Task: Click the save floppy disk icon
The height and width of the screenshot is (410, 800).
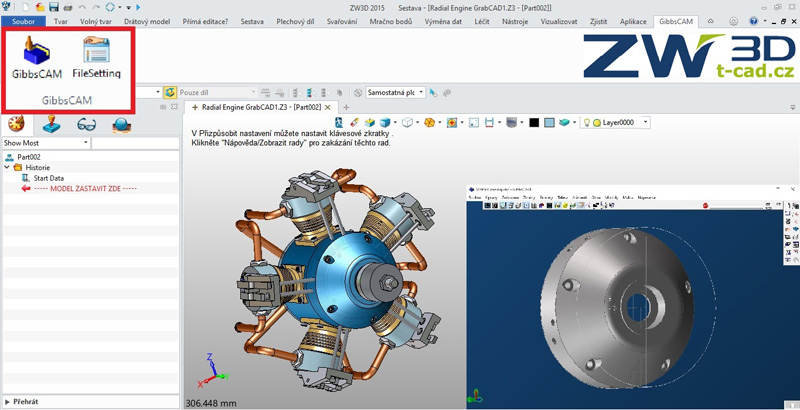Action: (53, 7)
